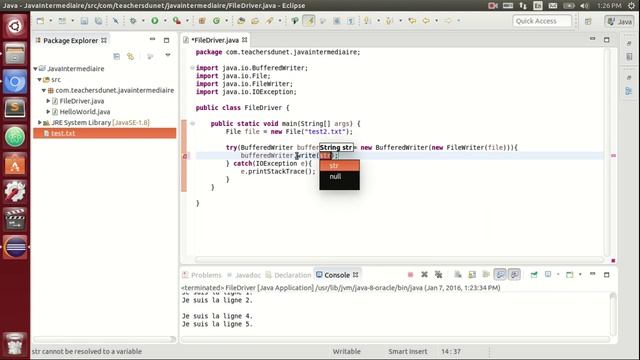Image resolution: width=640 pixels, height=360 pixels.
Task: Open Chromium browser from launcher
Action: [x=15, y=82]
